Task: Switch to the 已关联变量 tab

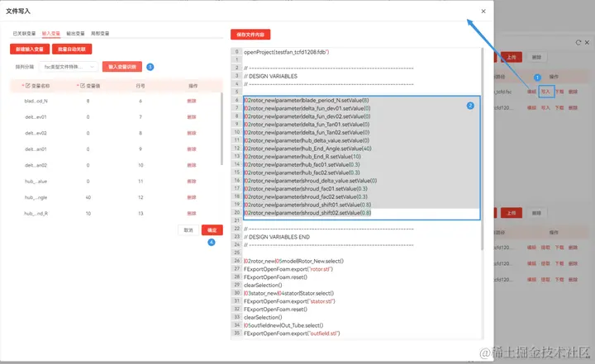Action: [x=24, y=33]
